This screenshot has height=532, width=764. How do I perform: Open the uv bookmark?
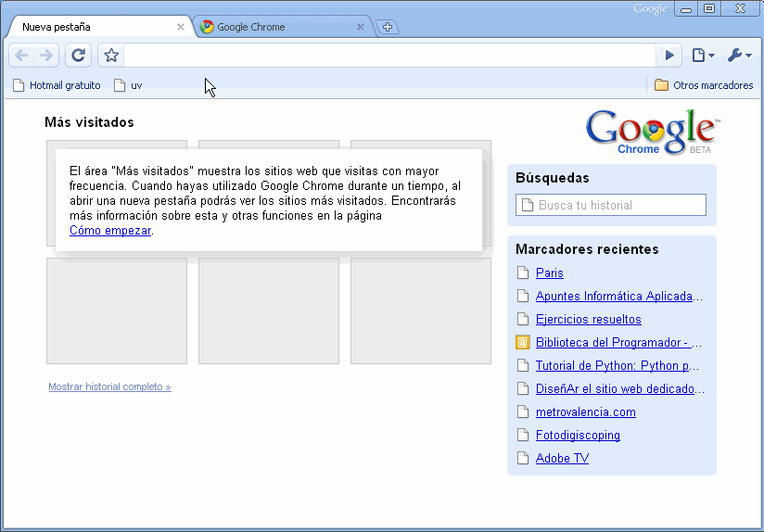128,85
